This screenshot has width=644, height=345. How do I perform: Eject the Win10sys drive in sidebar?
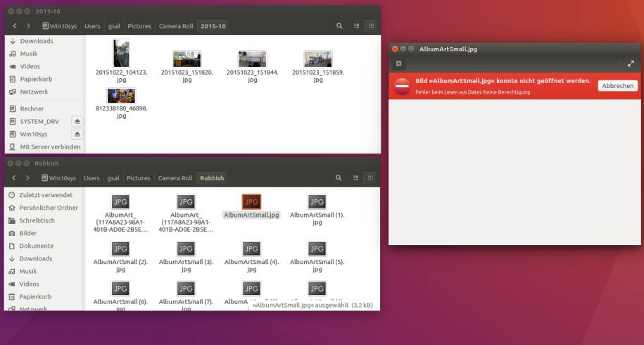click(77, 134)
